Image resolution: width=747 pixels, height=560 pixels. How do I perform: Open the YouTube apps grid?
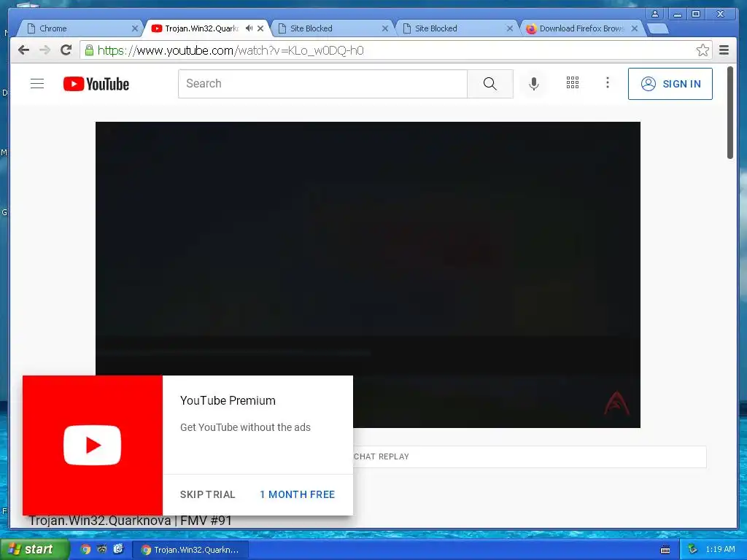(x=572, y=83)
